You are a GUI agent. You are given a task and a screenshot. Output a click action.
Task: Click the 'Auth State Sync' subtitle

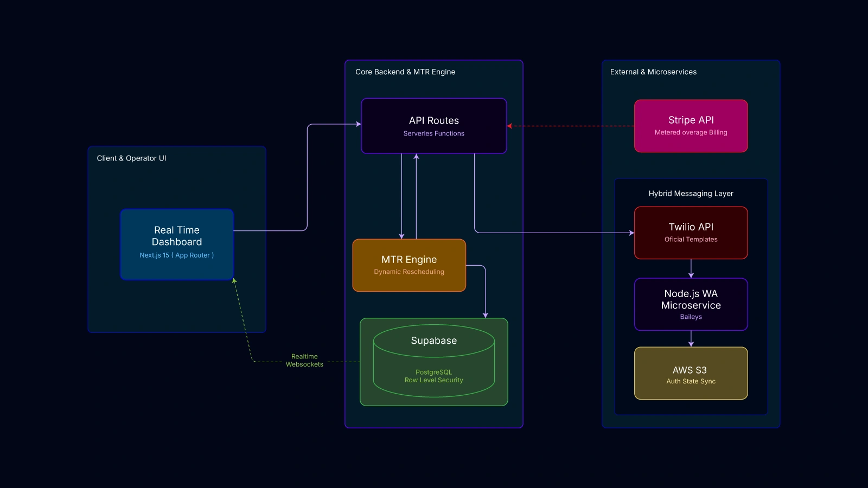pyautogui.click(x=691, y=381)
